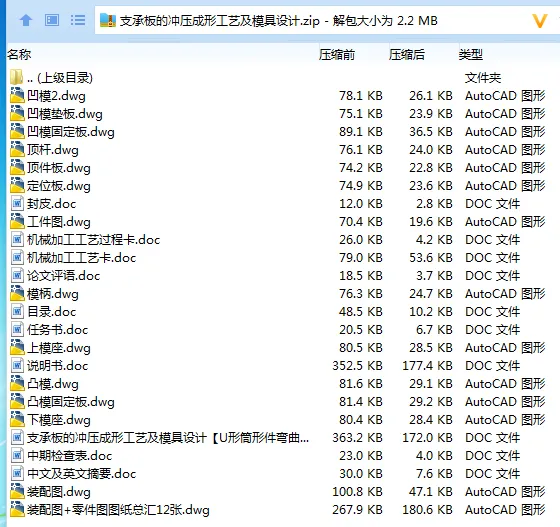Select the 顶件板.dwg file icon
560x527 pixels.
coord(17,167)
